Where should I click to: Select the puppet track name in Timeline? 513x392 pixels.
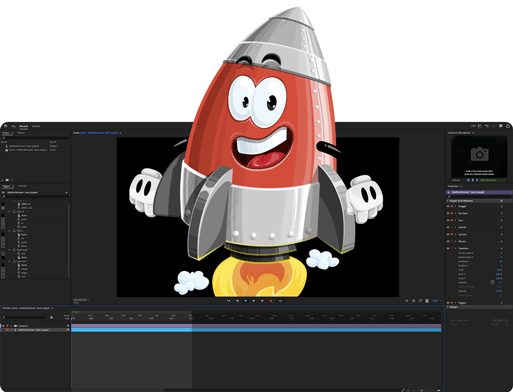33,330
